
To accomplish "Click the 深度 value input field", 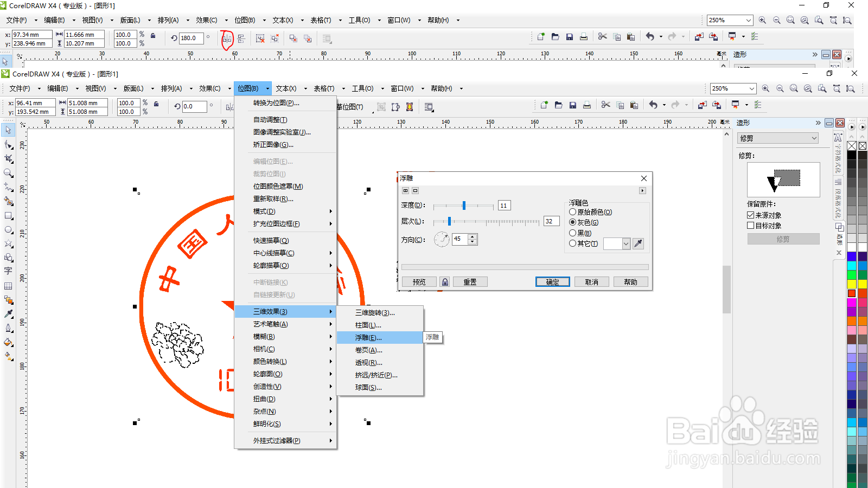I will click(504, 206).
